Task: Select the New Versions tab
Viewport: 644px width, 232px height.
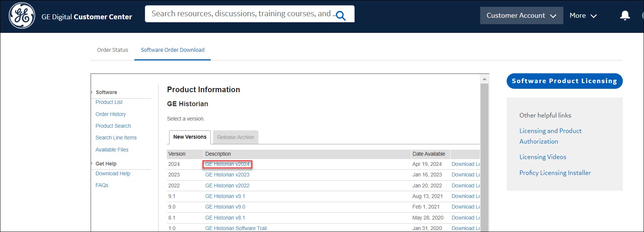Action: point(190,137)
